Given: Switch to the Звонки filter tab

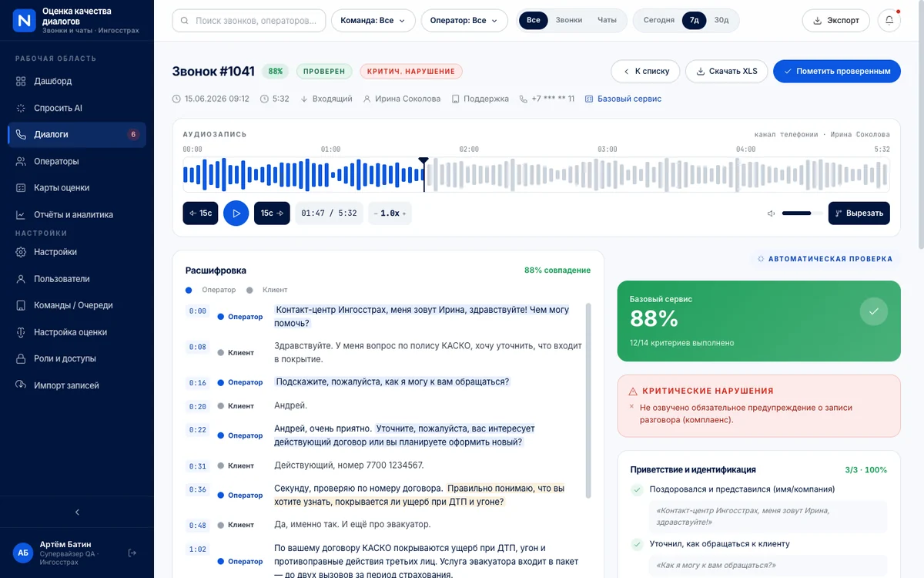Looking at the screenshot, I should (x=569, y=20).
